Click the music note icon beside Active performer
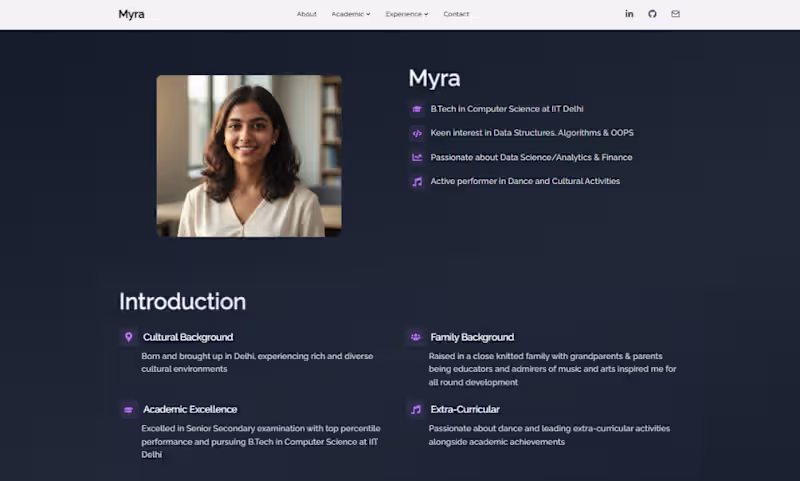800x481 pixels. [x=417, y=182]
